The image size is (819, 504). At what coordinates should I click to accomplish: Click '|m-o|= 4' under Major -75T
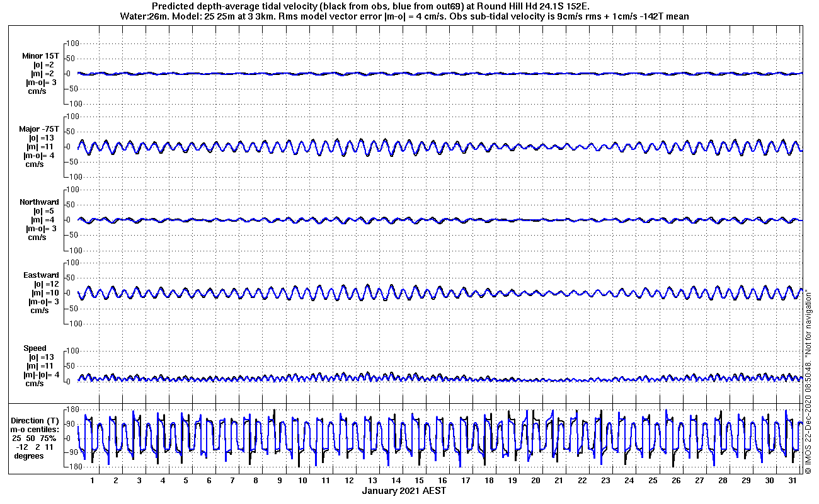[40, 155]
